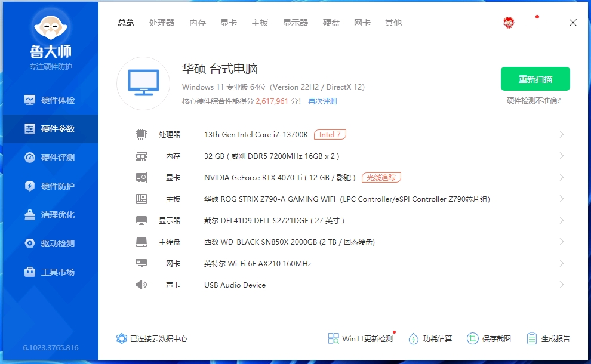This screenshot has height=364, width=591.
Task: Click the 硬件防护 shield icon
Action: [x=30, y=186]
